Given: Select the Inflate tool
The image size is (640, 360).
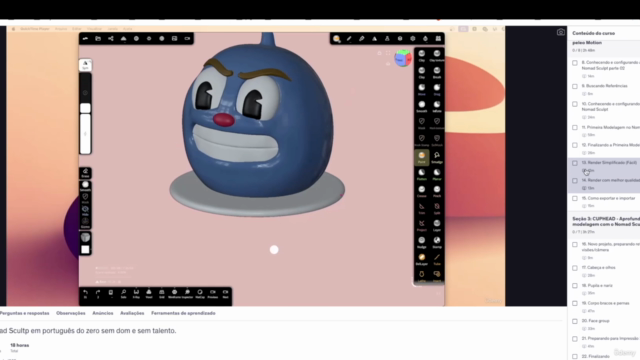Looking at the screenshot, I should (437, 107).
